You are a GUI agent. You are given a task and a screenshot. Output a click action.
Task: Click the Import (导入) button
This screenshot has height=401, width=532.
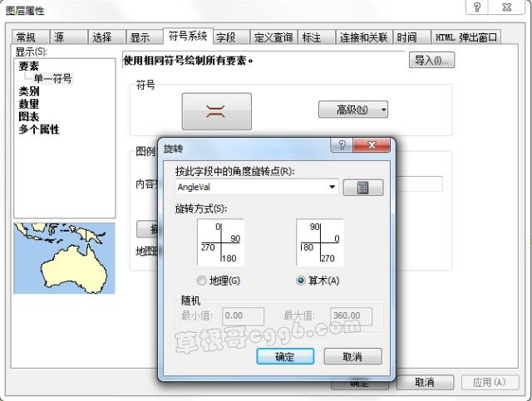431,60
